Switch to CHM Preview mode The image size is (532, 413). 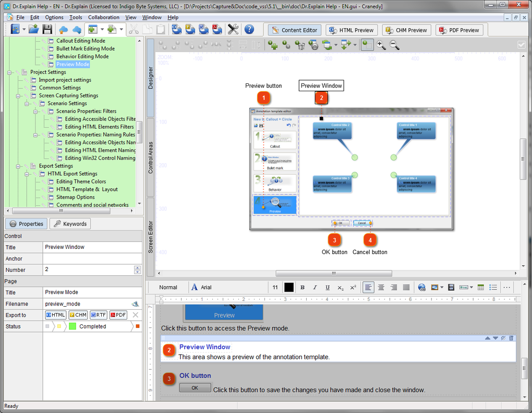pyautogui.click(x=406, y=30)
